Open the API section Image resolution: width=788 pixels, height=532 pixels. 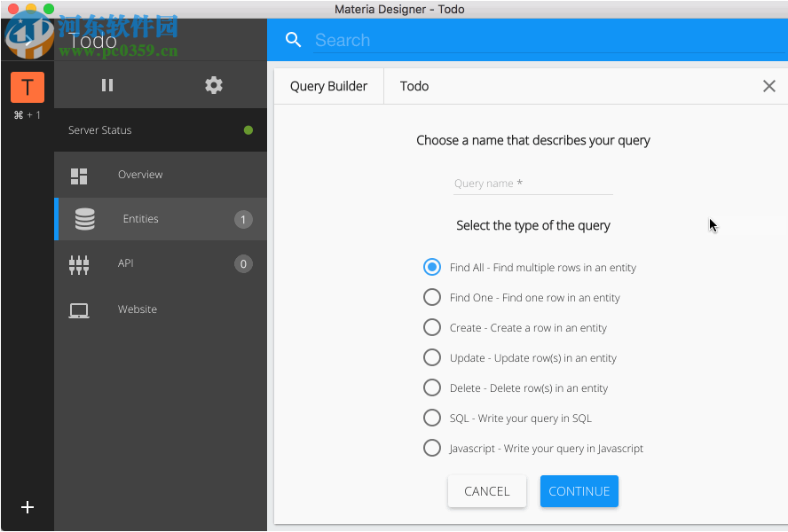pyautogui.click(x=161, y=263)
